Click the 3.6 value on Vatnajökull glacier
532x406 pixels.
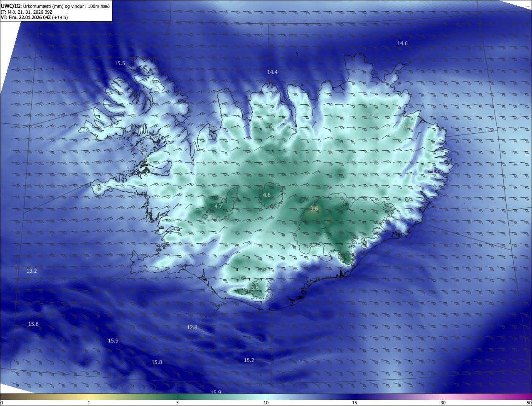pyautogui.click(x=314, y=208)
